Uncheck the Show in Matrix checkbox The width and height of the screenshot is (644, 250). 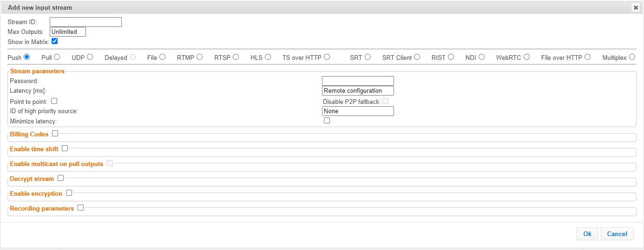tap(54, 41)
